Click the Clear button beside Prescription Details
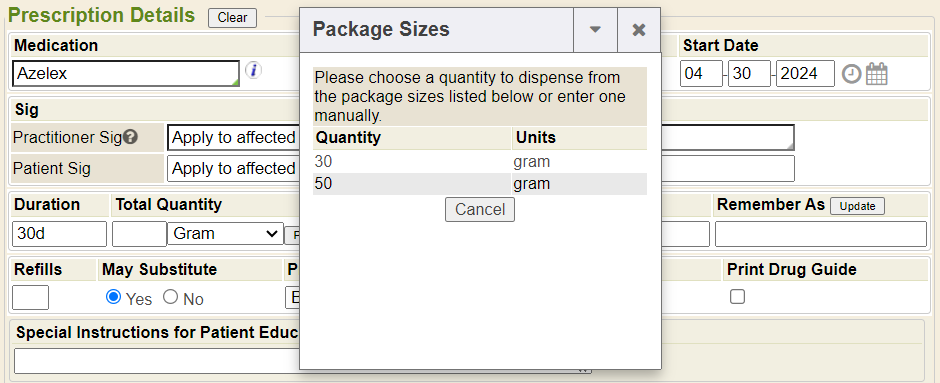This screenshot has height=383, width=940. pos(232,18)
